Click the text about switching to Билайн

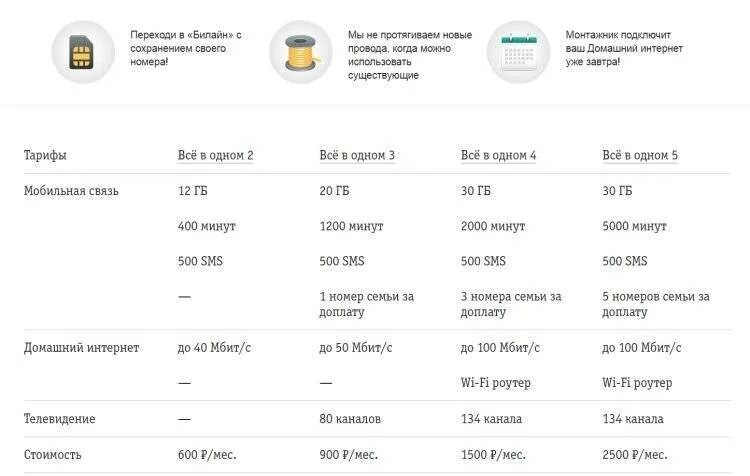click(185, 48)
